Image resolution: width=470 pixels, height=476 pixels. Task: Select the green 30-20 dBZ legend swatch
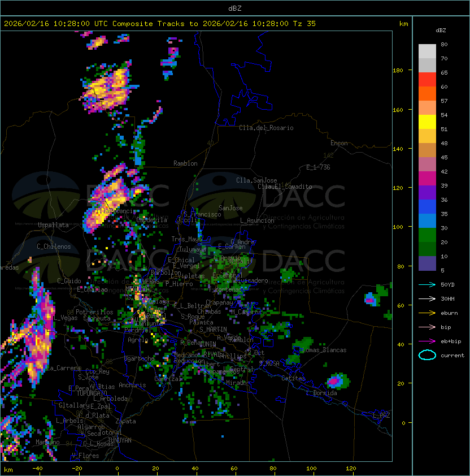click(x=427, y=235)
